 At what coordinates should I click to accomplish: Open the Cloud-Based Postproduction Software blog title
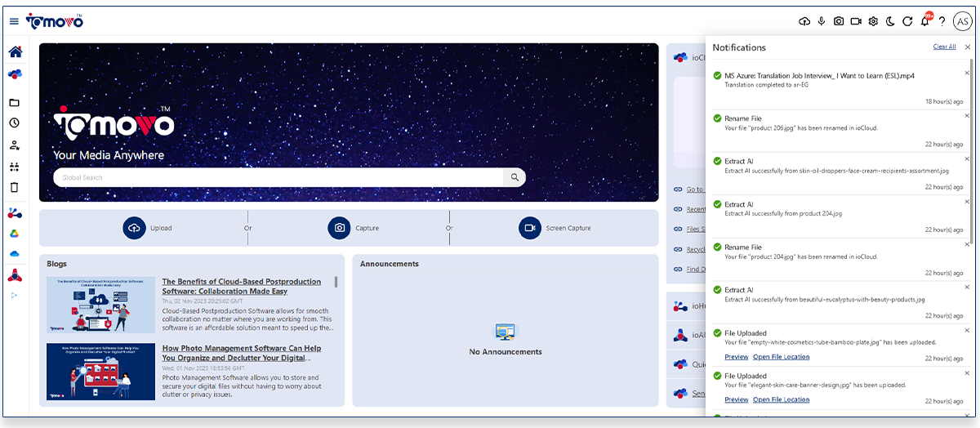pyautogui.click(x=242, y=286)
